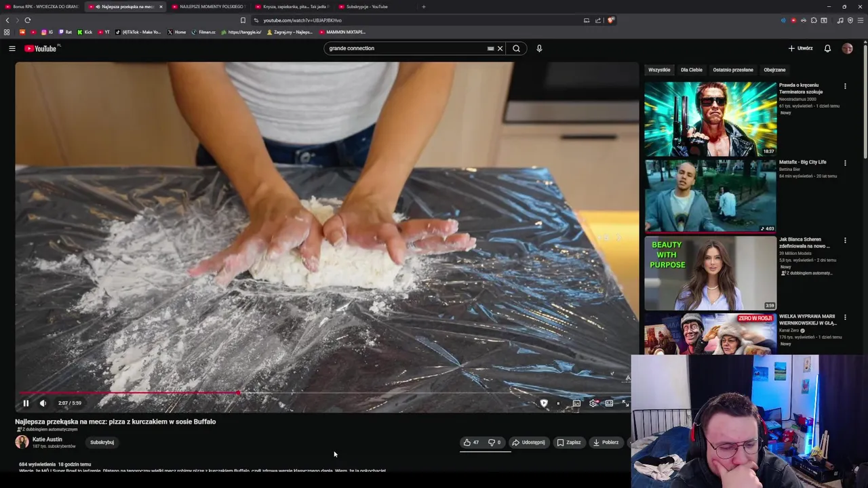The image size is (868, 488).
Task: Click the search magnifier button
Action: point(516,48)
